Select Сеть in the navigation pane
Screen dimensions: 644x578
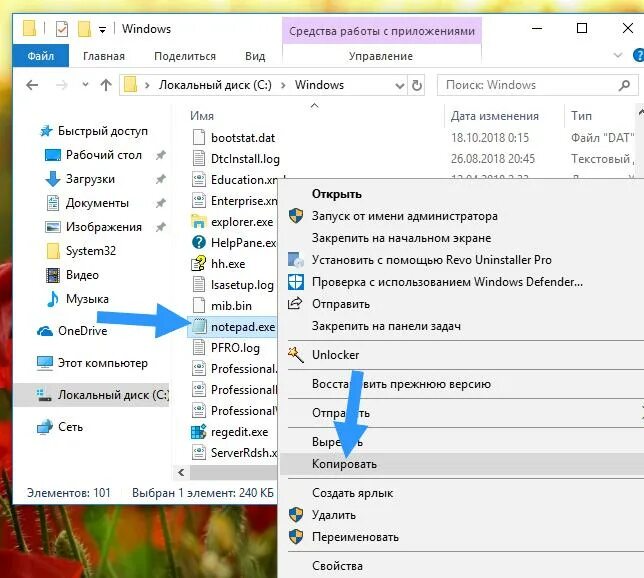pos(70,427)
